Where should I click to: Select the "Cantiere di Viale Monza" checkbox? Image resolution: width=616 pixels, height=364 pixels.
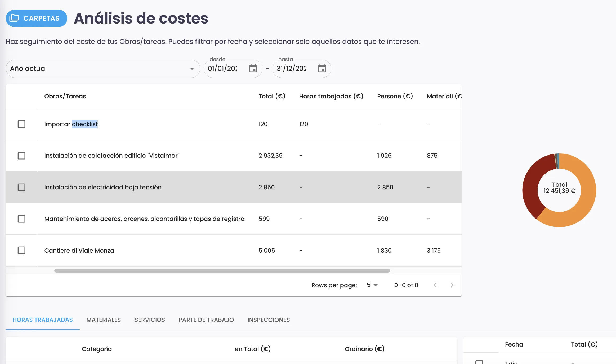tap(21, 250)
